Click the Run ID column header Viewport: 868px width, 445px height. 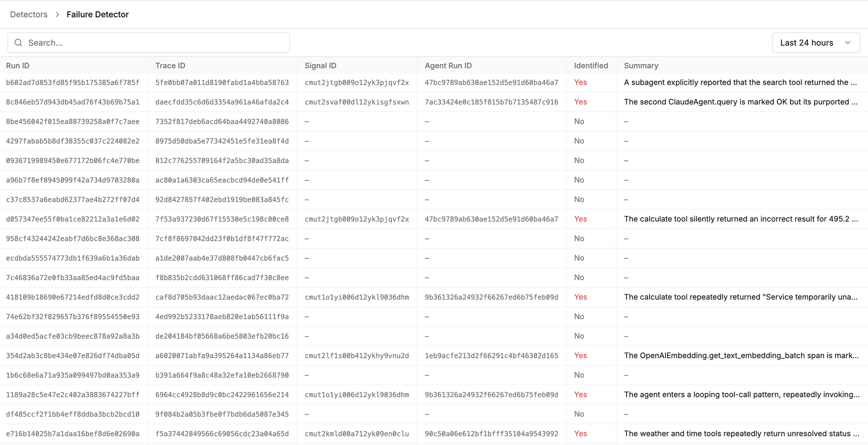[x=18, y=66]
